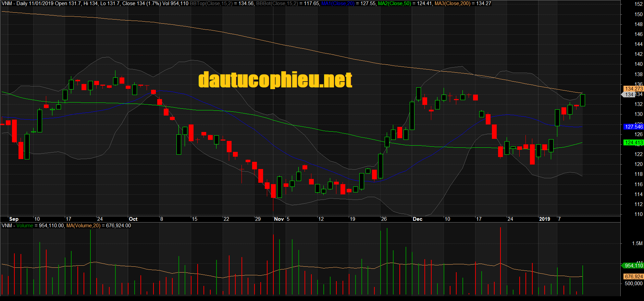
Task: Click the 15 date label in October
Action: (195, 219)
